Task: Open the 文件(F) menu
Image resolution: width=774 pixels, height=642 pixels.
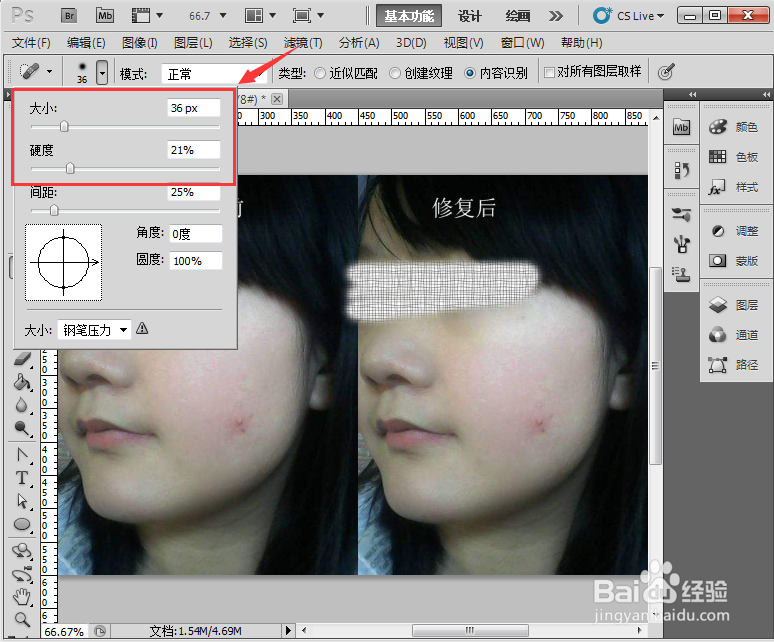Action: click(31, 43)
